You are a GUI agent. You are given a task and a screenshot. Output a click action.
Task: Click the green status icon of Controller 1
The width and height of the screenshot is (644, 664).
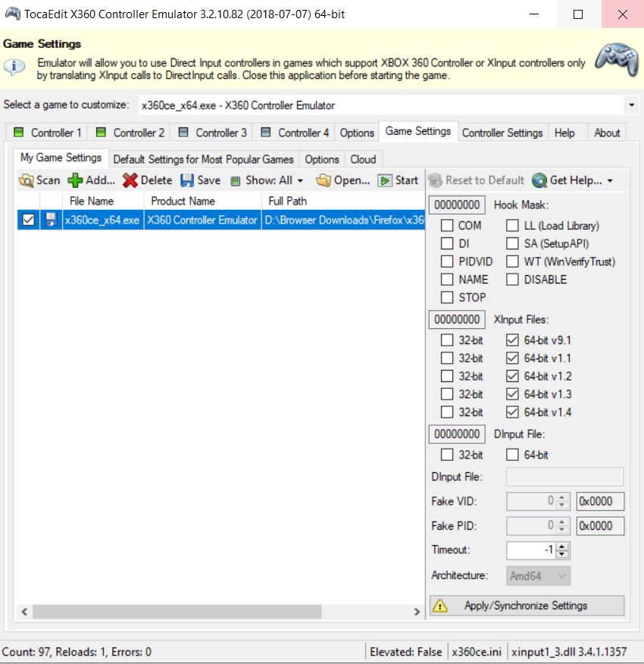click(19, 132)
